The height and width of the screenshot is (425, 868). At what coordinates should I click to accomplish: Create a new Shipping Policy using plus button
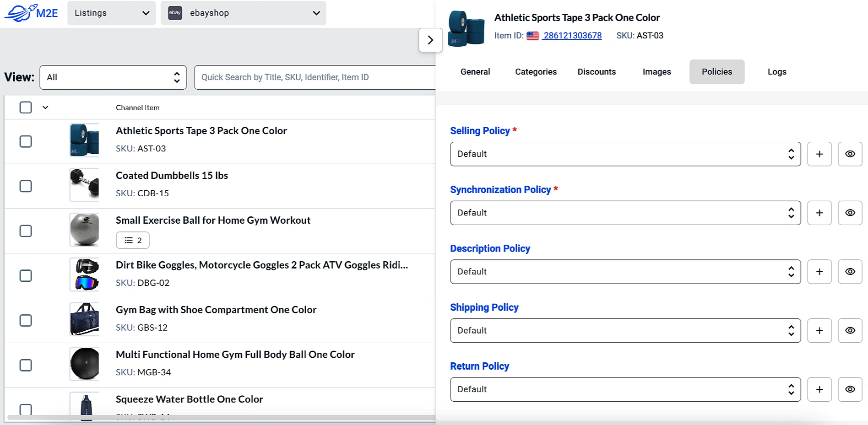click(x=819, y=330)
